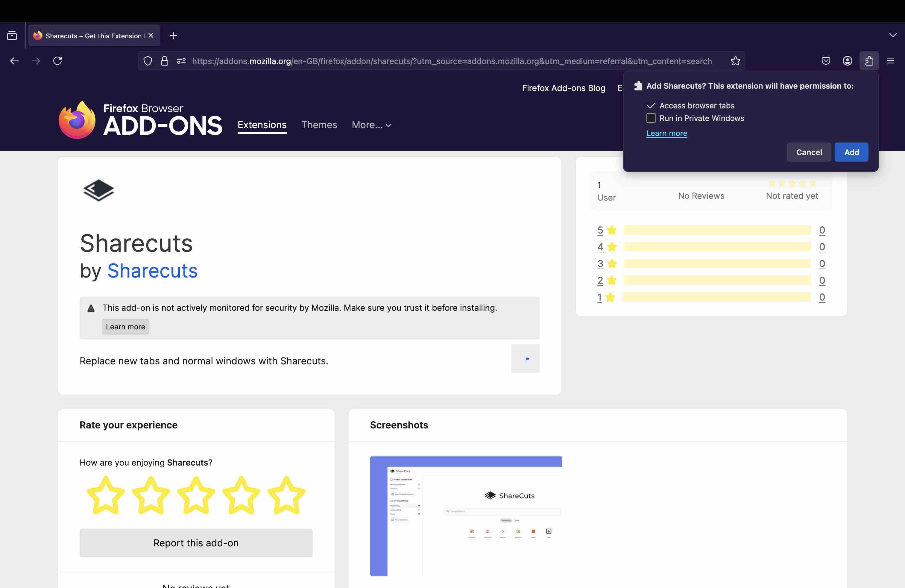Open the Firefox account icon
Screen dimensions: 905x588
pyautogui.click(x=847, y=61)
